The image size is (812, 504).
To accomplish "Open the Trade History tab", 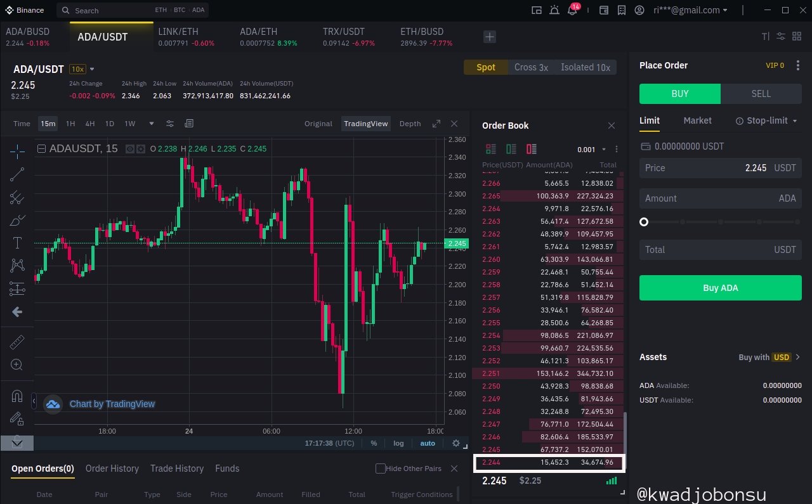I will click(177, 468).
